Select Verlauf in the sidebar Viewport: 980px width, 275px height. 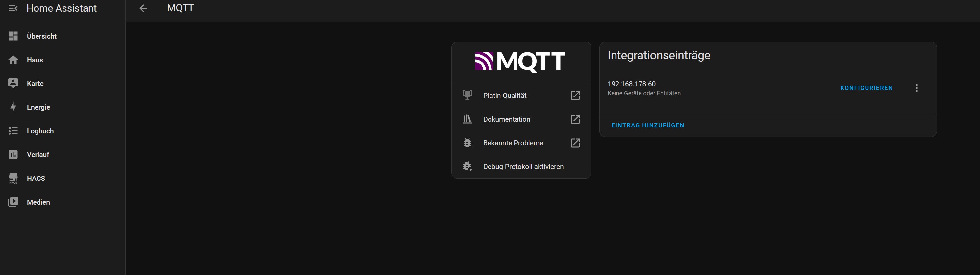tap(38, 155)
